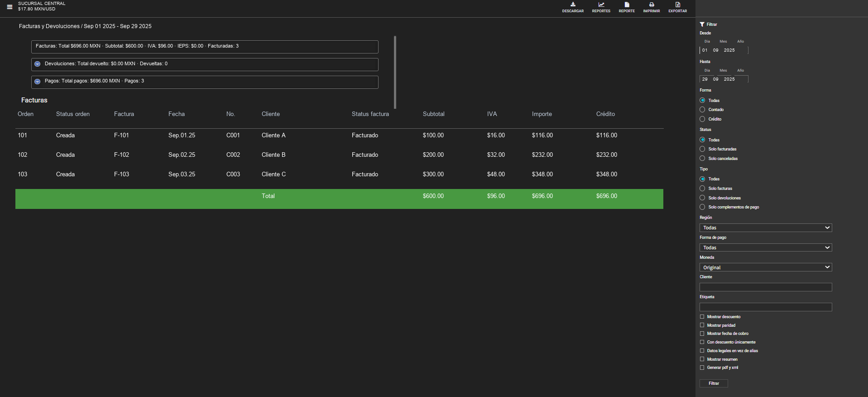Click the Desde date field
Viewport: 868px width, 397px height.
pos(724,50)
